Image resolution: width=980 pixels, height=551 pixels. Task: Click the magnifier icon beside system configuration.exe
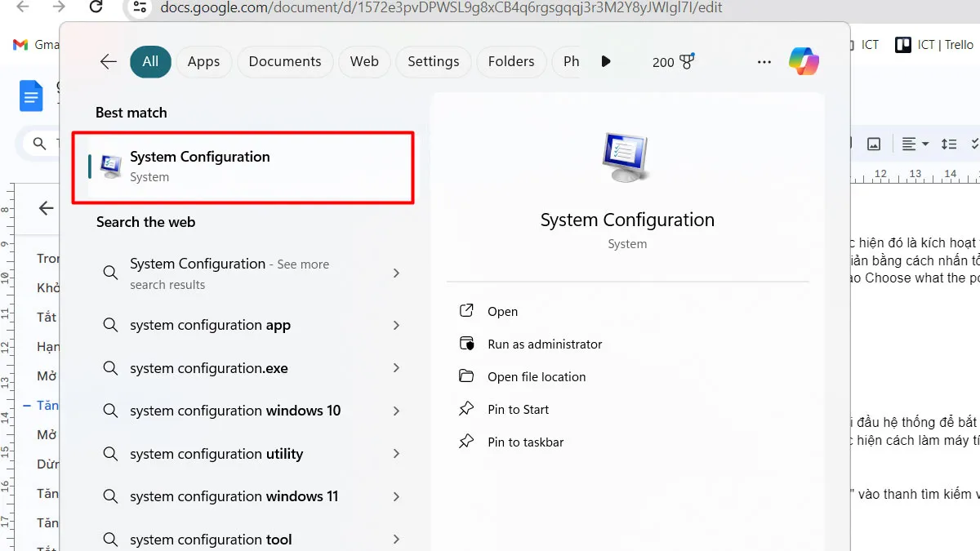click(x=110, y=368)
